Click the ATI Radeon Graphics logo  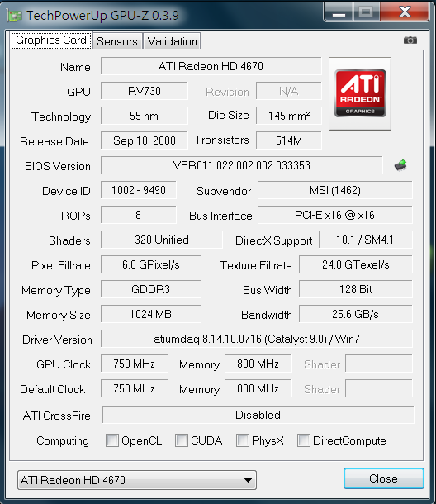(x=360, y=93)
